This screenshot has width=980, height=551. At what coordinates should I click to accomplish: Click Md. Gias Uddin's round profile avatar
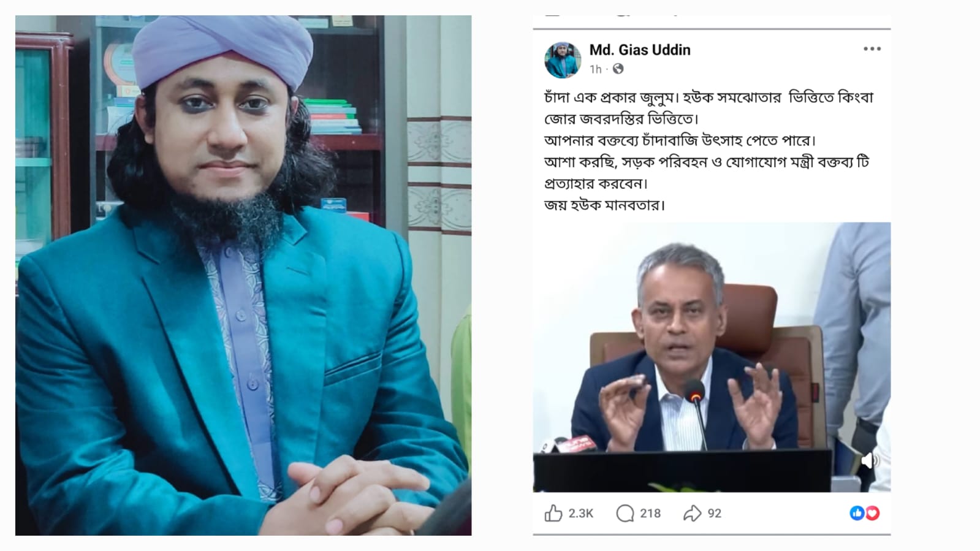coord(563,60)
